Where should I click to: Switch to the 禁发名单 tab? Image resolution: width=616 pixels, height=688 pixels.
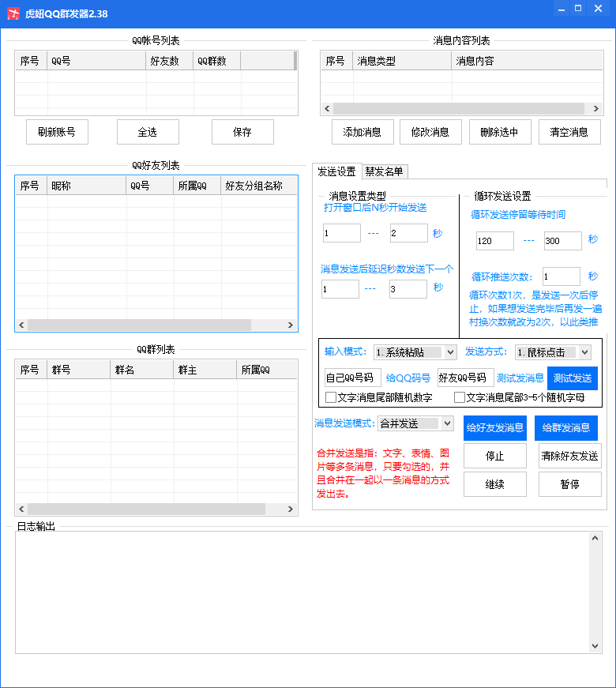pos(385,171)
